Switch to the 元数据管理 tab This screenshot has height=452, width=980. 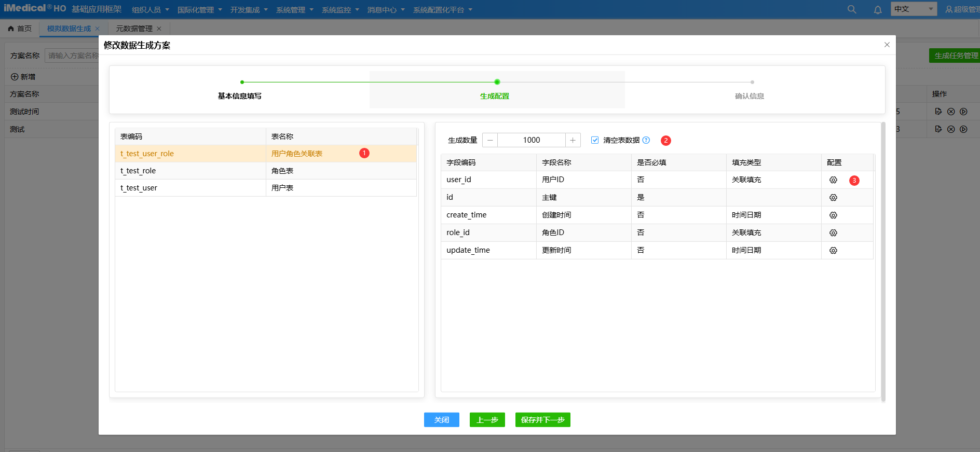pyautogui.click(x=134, y=29)
